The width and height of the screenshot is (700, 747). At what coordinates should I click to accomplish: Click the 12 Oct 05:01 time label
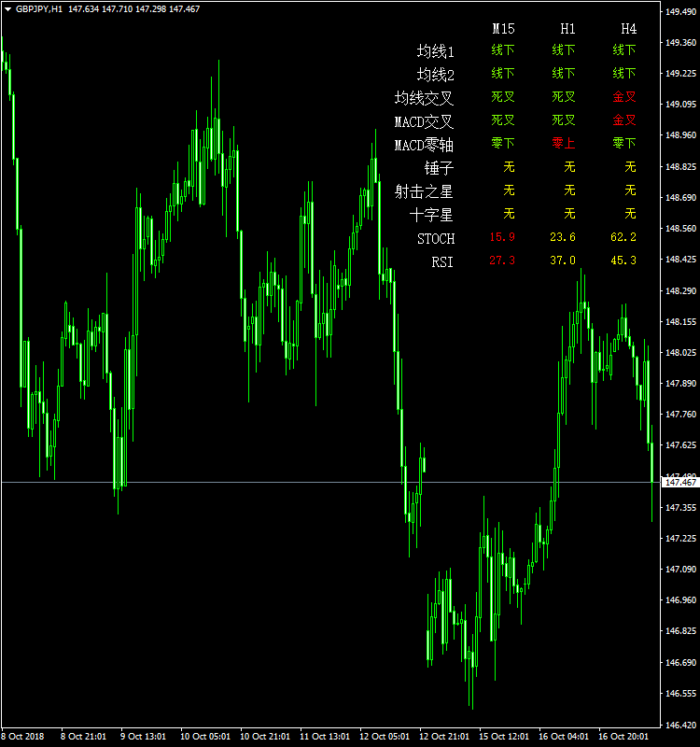pyautogui.click(x=385, y=736)
